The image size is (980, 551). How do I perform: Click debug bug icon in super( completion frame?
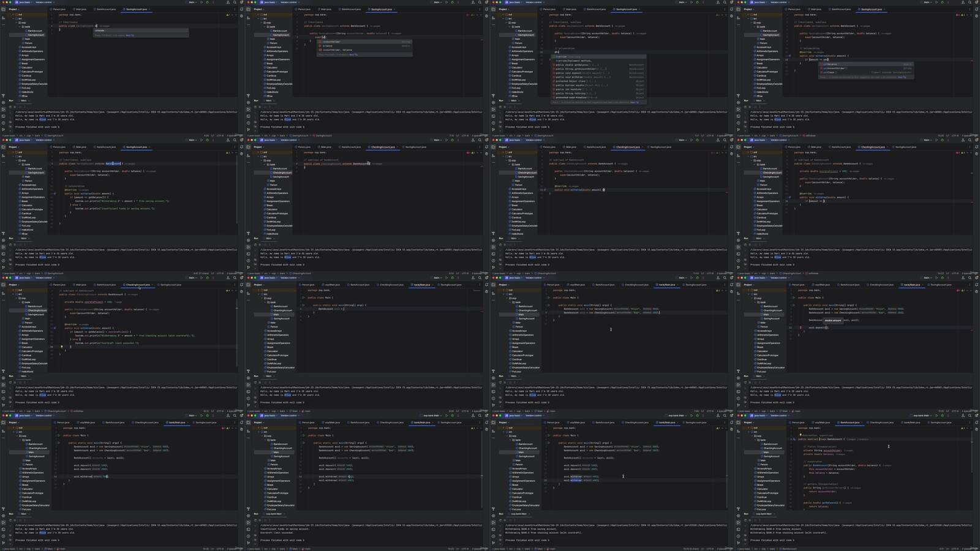click(x=452, y=2)
